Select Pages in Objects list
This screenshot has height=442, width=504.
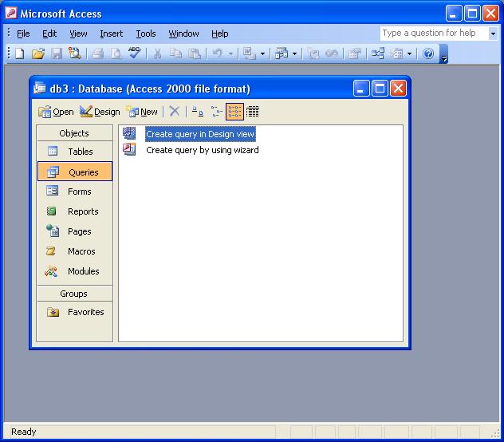pos(74,231)
